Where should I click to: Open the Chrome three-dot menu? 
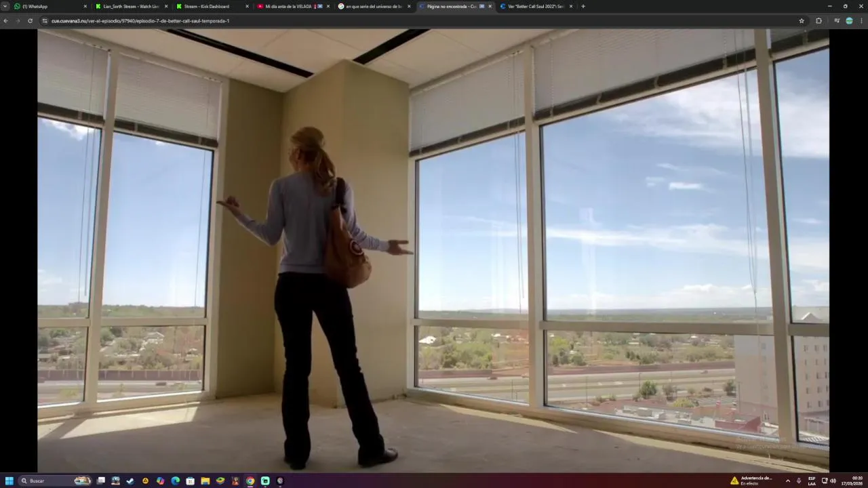tap(861, 21)
